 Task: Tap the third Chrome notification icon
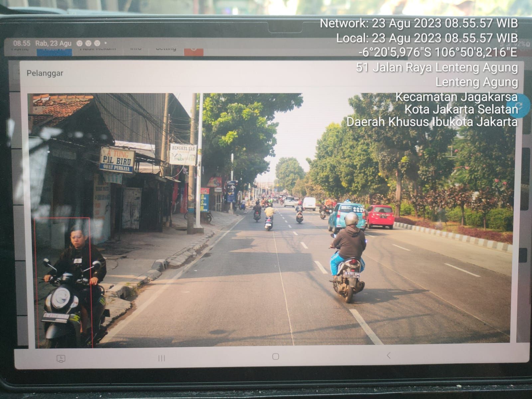point(97,43)
